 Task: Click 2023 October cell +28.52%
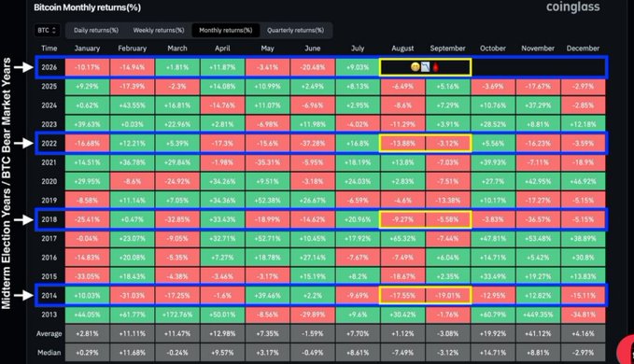click(493, 124)
